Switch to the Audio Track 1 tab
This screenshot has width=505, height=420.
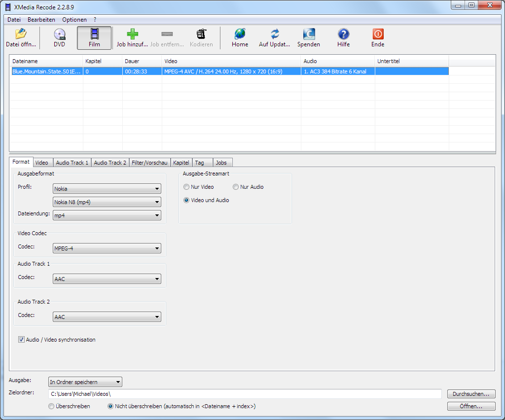point(72,163)
